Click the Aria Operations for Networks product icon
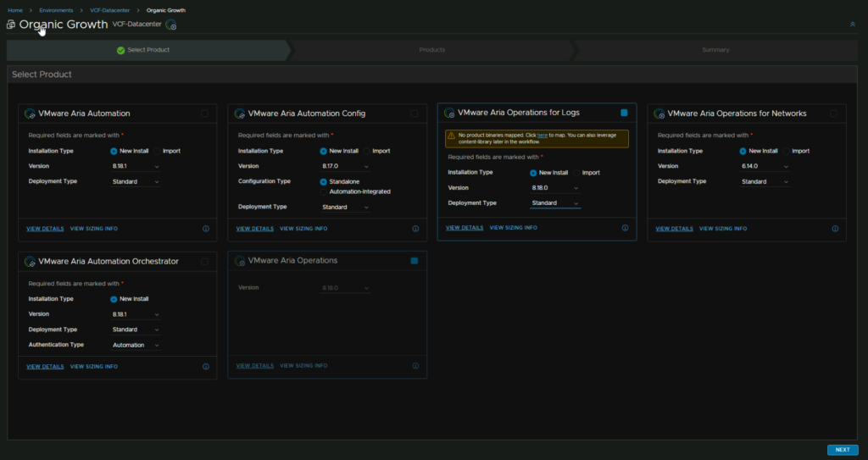868x460 pixels. click(x=659, y=114)
